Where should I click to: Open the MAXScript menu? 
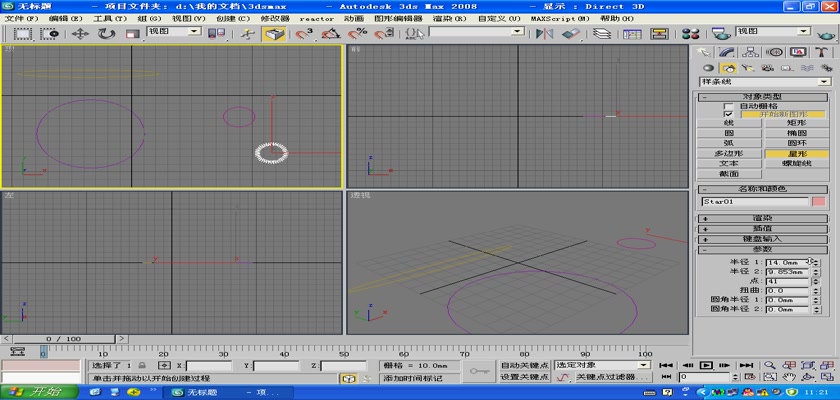[560, 18]
